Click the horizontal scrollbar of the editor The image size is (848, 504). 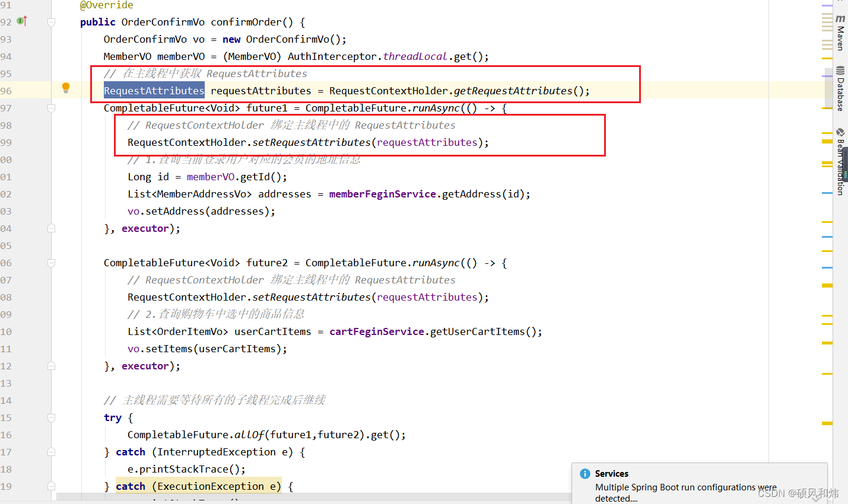coord(315,496)
